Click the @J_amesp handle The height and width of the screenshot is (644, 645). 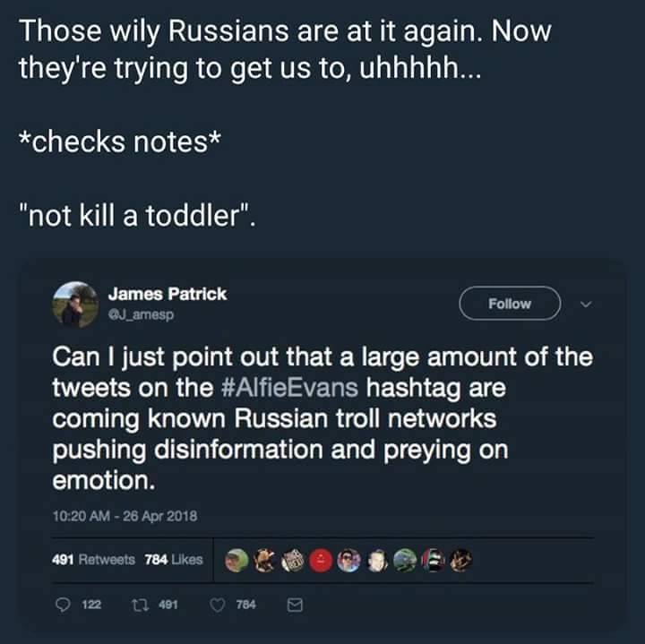[x=141, y=315]
